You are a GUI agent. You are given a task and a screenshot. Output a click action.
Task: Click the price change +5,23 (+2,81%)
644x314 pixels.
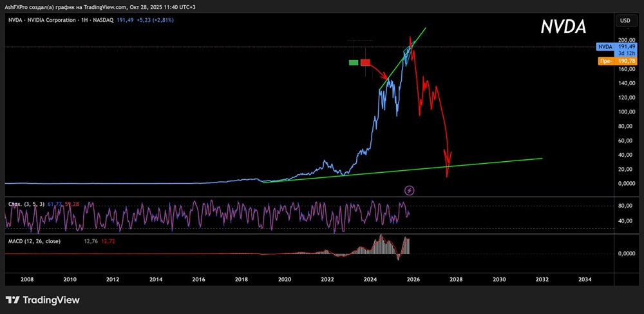155,20
